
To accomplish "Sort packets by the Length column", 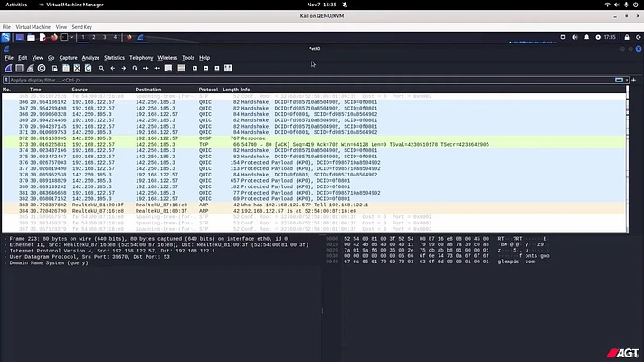I will tap(231, 90).
